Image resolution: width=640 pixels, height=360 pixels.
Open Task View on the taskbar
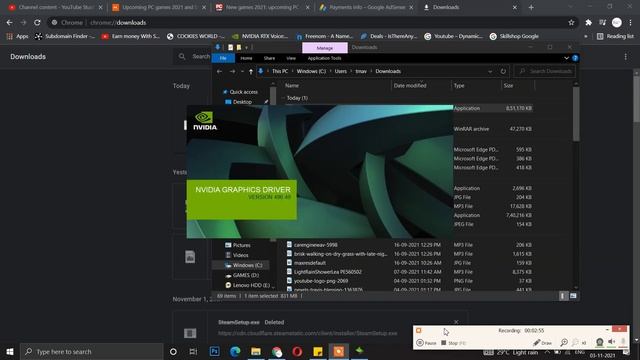pos(193,351)
